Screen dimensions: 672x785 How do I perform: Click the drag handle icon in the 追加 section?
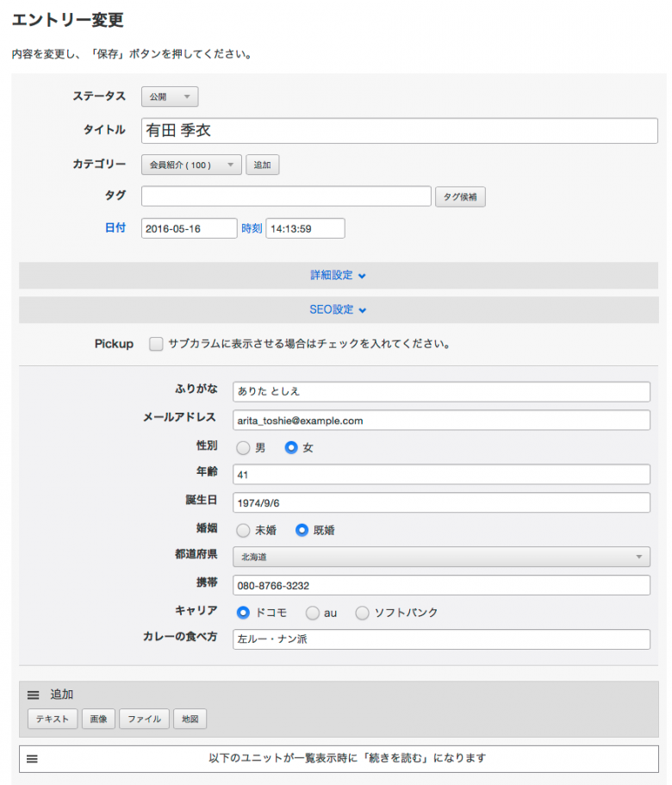point(33,694)
